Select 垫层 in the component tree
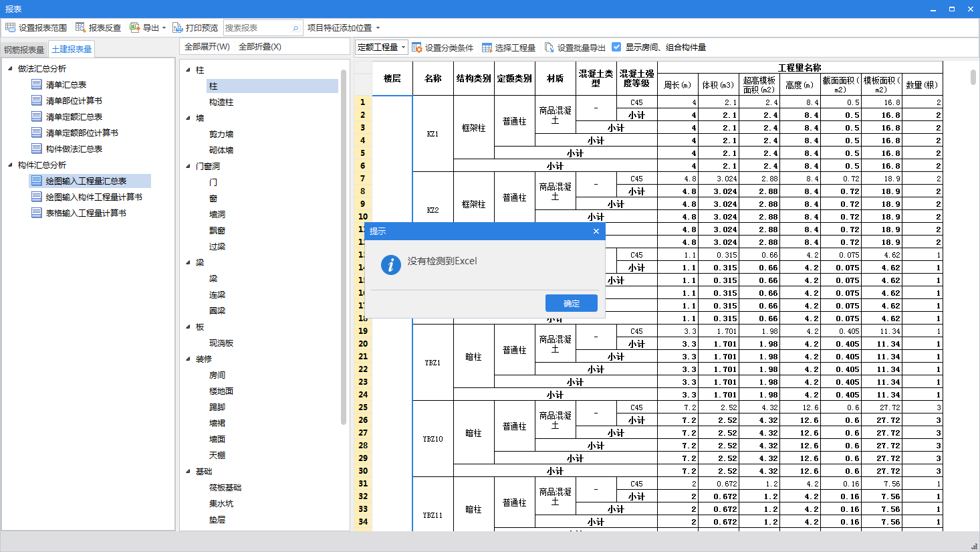 (x=217, y=519)
